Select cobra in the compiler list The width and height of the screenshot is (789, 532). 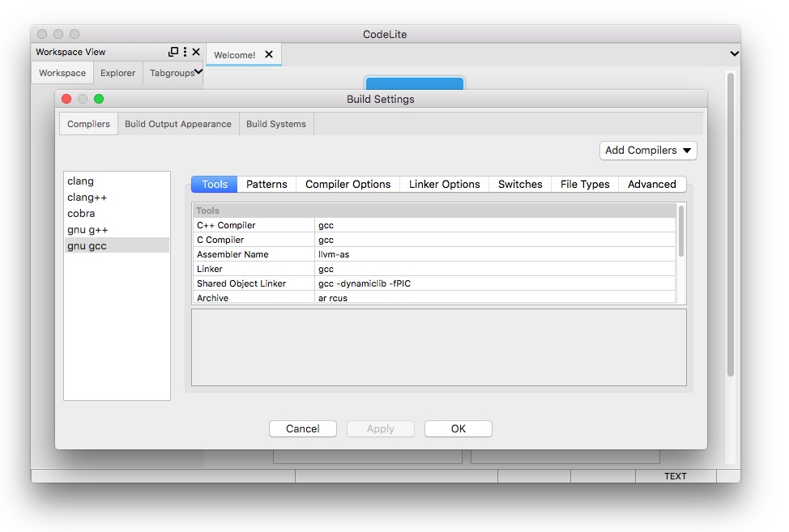117,213
